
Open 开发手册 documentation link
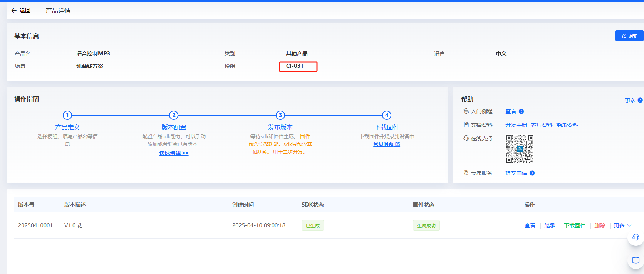point(516,125)
